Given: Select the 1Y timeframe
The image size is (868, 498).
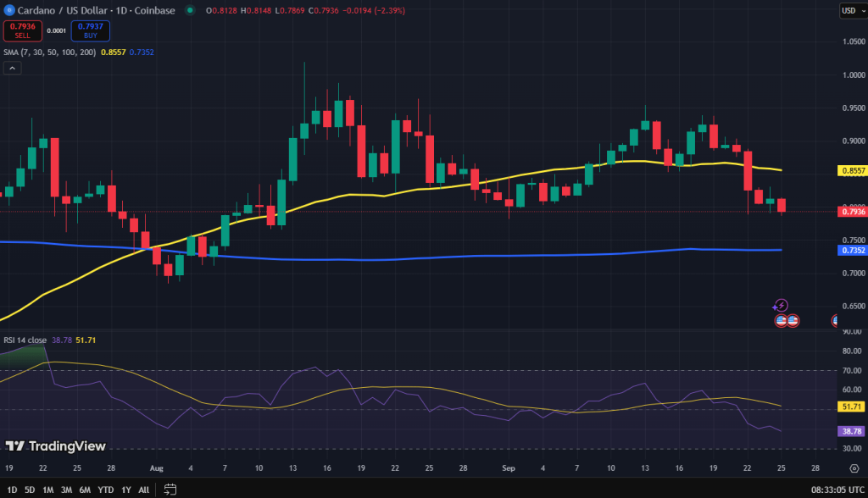Looking at the screenshot, I should (125, 490).
